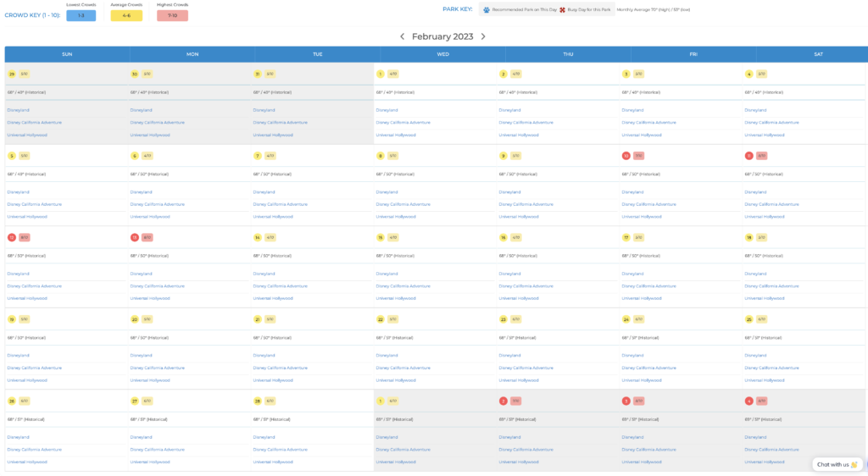Viewport: 868px width, 476px height.
Task: Select the red date circle for February 13
Action: tap(135, 238)
